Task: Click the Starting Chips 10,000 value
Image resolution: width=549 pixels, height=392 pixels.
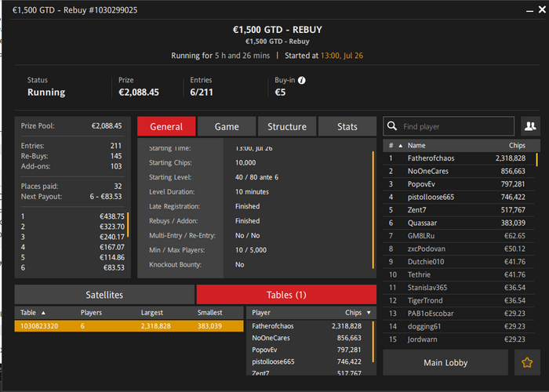Action: (x=245, y=162)
